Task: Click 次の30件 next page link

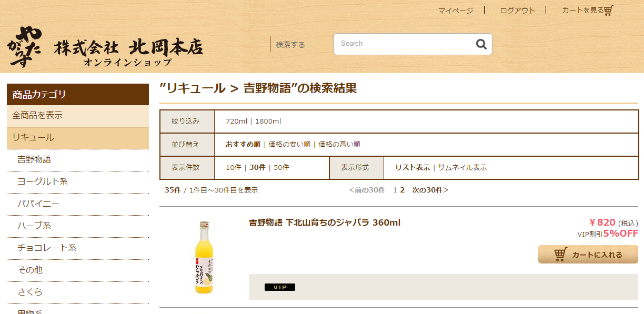Action: point(430,190)
